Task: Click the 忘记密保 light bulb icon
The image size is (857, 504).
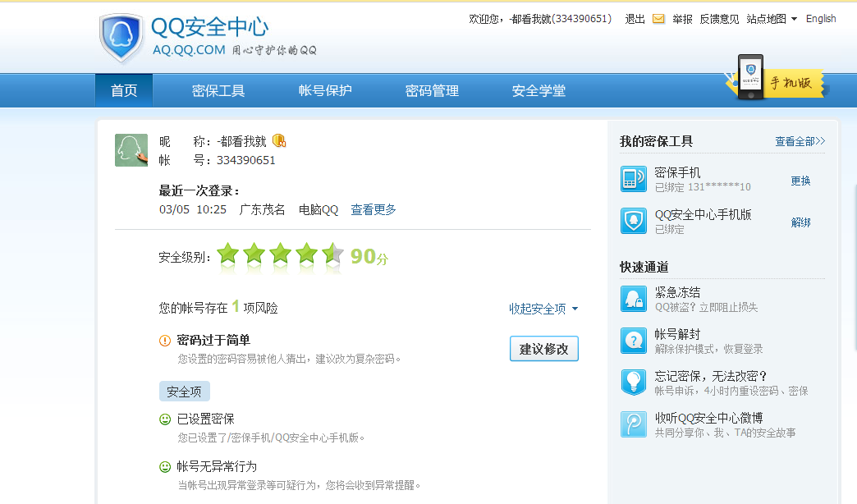Action: [634, 382]
